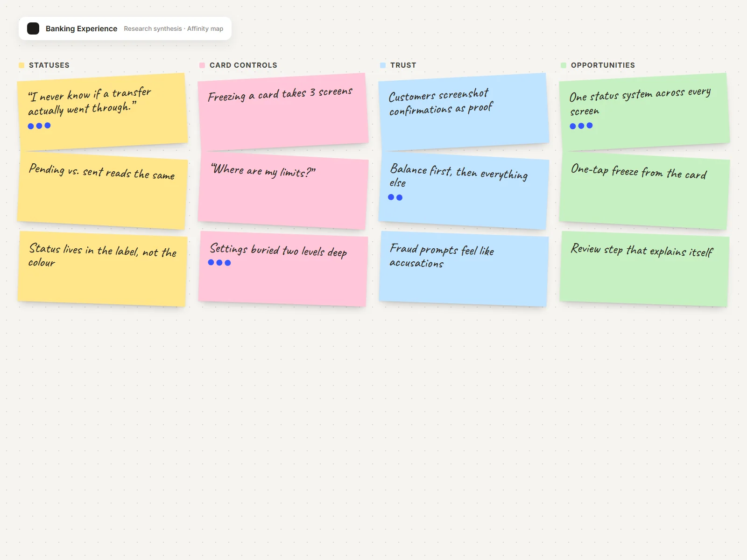This screenshot has width=747, height=560.
Task: Select the "One-tap freeze from the card" note
Action: tap(644, 190)
